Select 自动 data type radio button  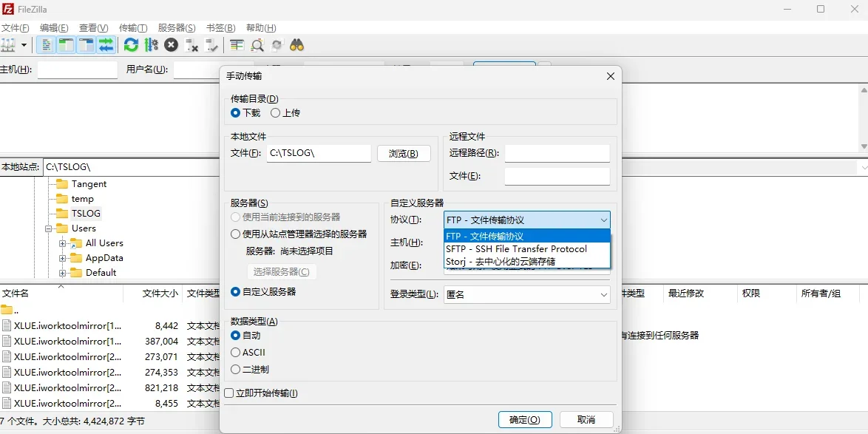(x=236, y=335)
